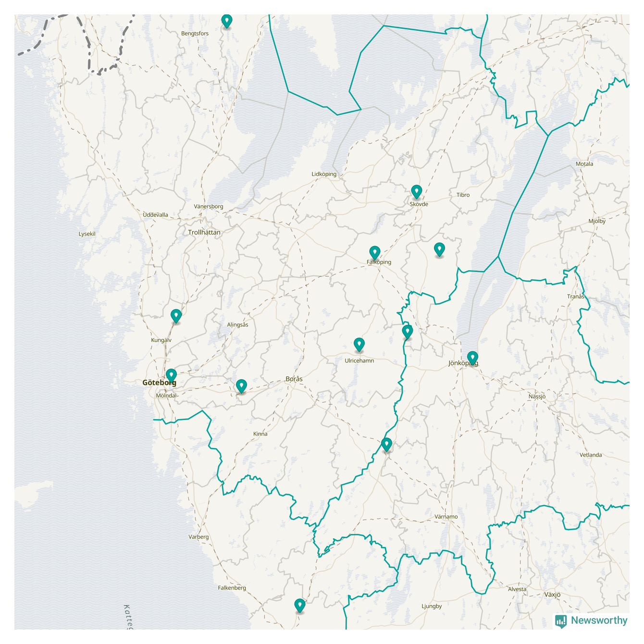The image size is (644, 644).
Task: Click the Lidköping town label
Action: coord(324,174)
